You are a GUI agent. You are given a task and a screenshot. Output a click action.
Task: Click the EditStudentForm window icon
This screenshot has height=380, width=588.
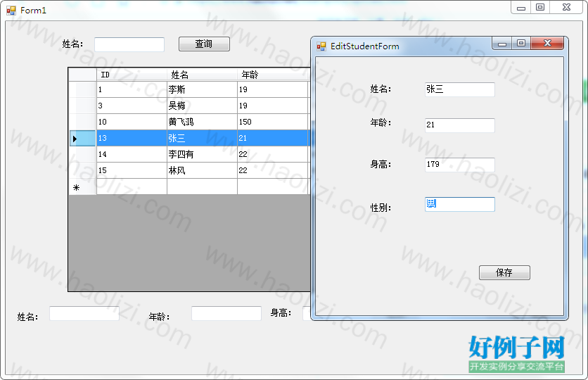click(x=321, y=46)
